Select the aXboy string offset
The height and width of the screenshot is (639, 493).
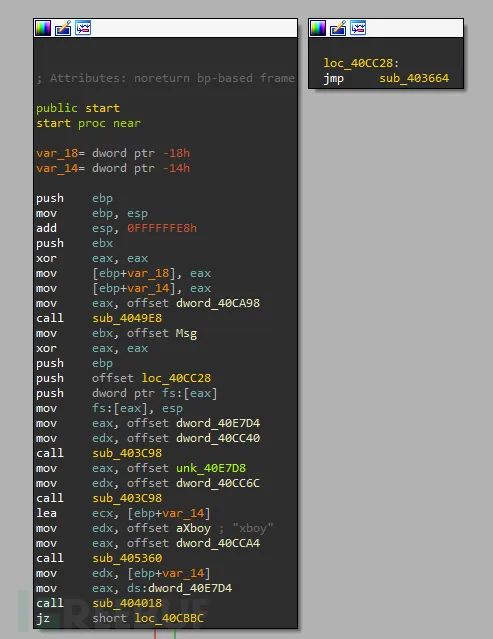(x=194, y=528)
